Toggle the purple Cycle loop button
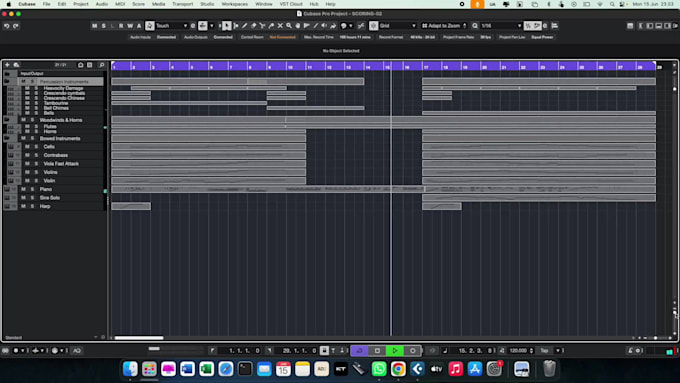The height and width of the screenshot is (383, 680). [360, 350]
